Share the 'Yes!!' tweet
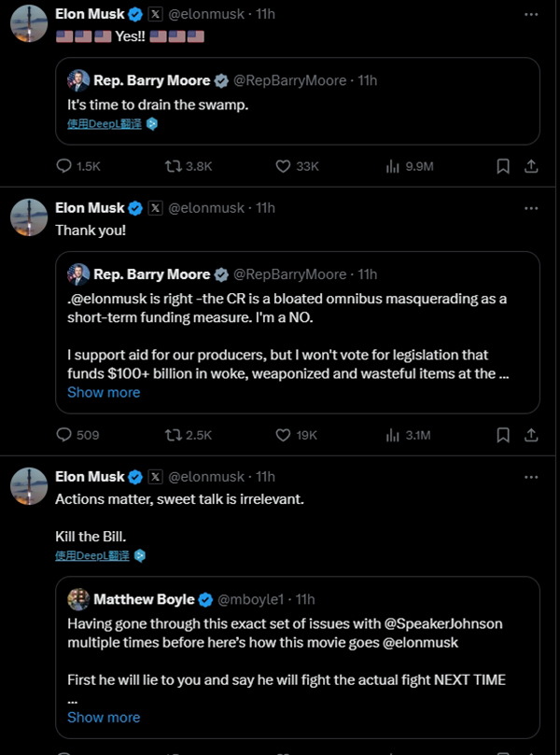 [530, 166]
